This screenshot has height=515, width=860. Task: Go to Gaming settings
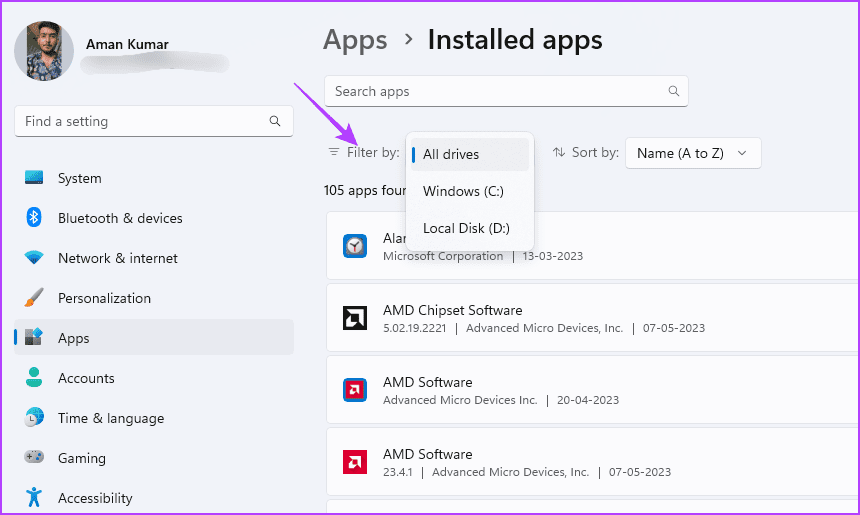click(x=154, y=457)
